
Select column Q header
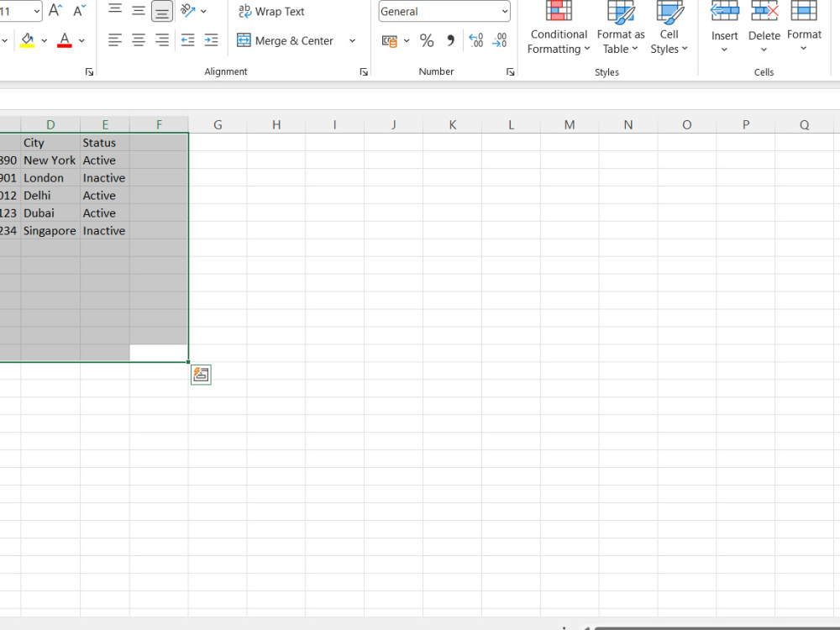805,125
